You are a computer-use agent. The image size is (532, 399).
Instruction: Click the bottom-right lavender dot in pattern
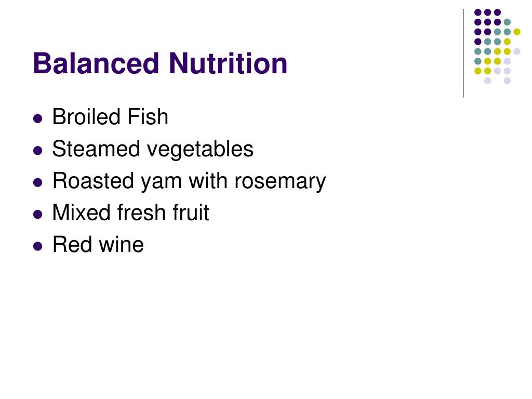507,81
